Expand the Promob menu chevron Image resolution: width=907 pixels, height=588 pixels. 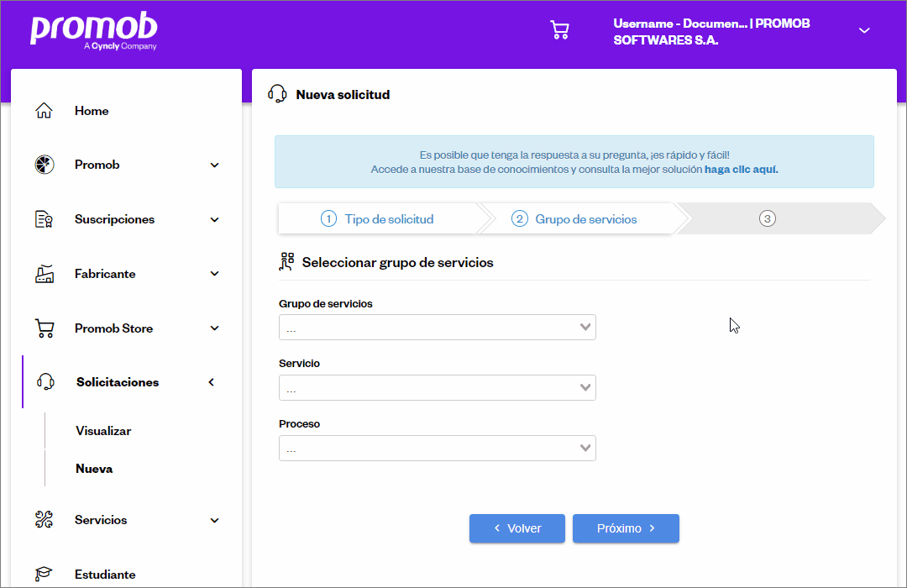point(215,165)
